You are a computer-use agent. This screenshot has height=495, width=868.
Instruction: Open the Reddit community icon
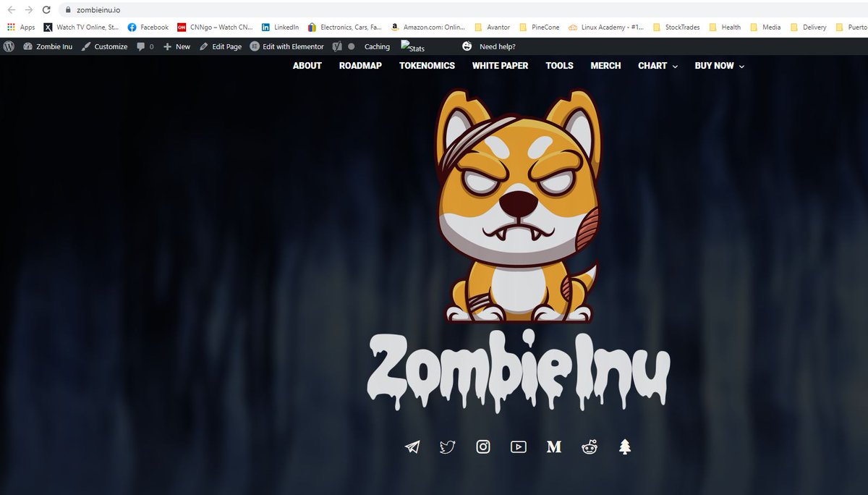(590, 447)
